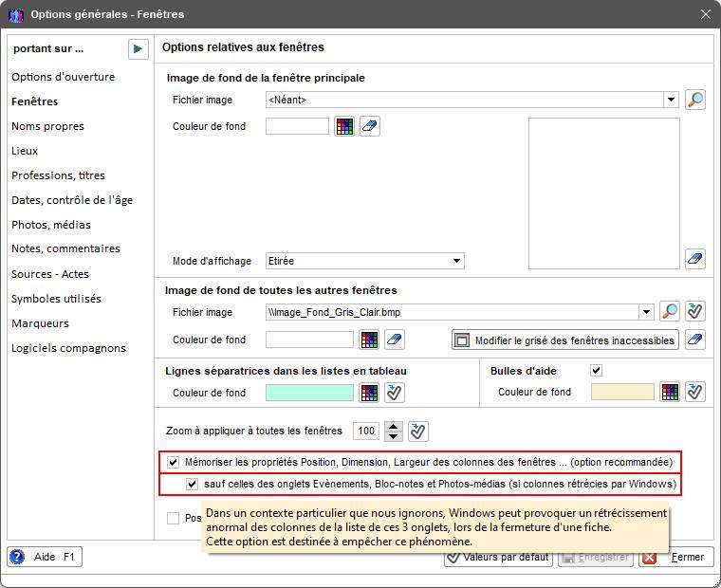Open 'Lieux' settings section
This screenshot has width=721, height=588.
pyautogui.click(x=25, y=151)
